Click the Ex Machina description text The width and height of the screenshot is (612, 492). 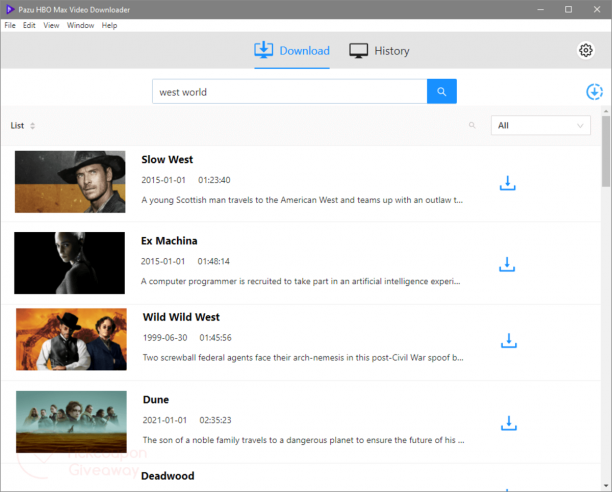(x=301, y=281)
